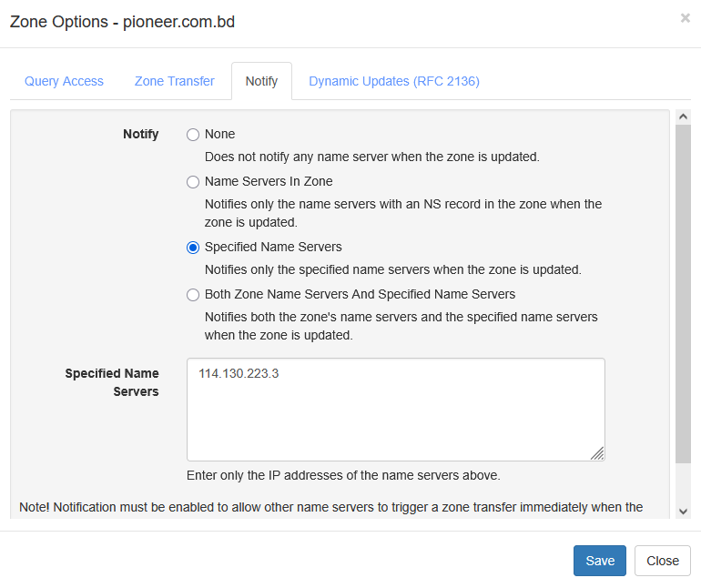Click inside the name servers IP text area
This screenshot has height=588, width=701.
395,410
